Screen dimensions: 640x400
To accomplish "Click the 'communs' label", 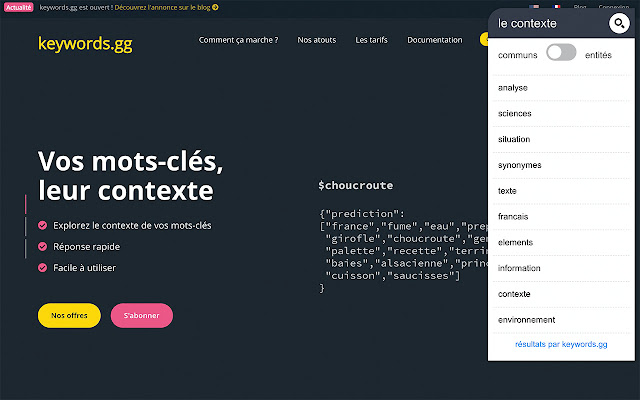I will pos(518,55).
